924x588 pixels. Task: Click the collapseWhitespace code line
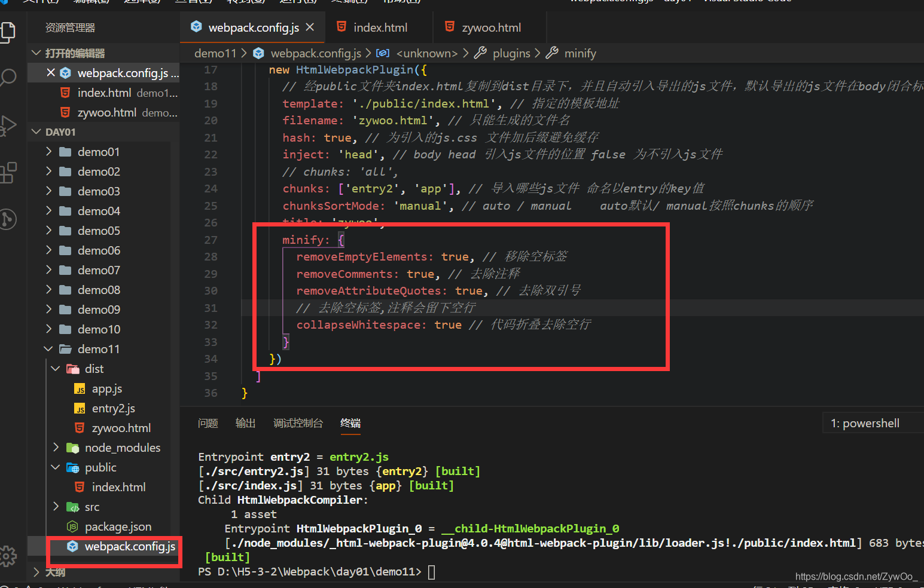pos(444,324)
